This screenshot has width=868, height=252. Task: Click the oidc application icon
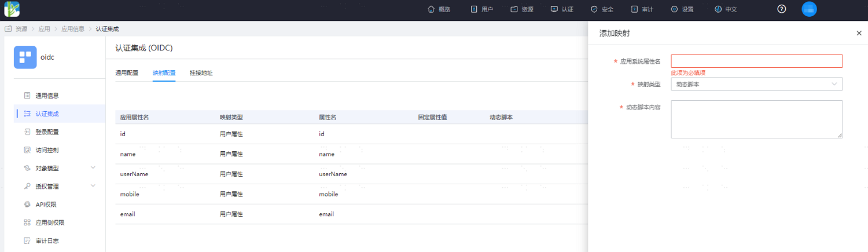point(25,57)
